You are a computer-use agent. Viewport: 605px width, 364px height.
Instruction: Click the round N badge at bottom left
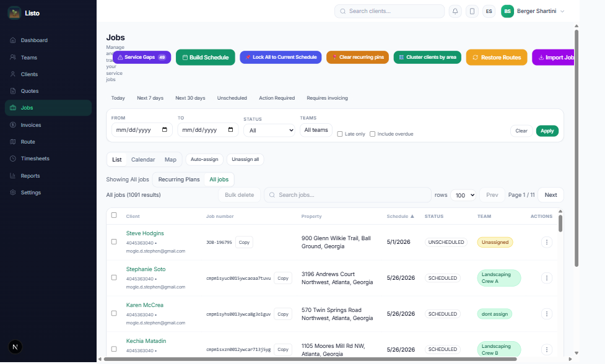click(x=15, y=347)
